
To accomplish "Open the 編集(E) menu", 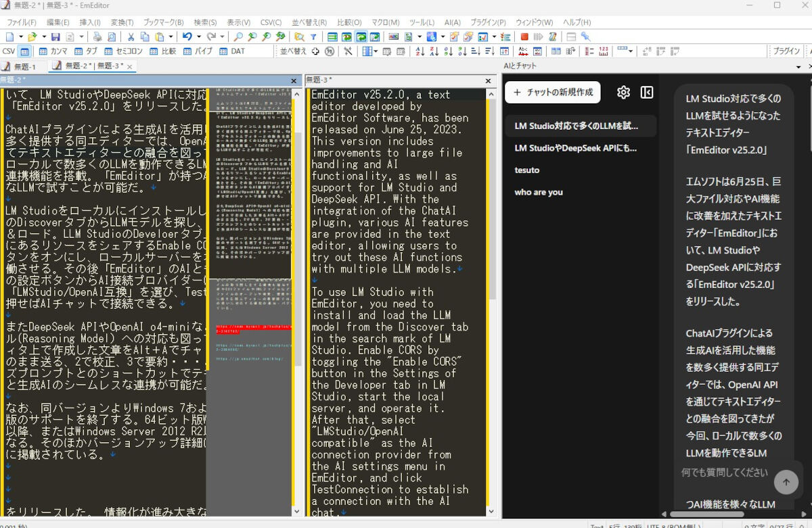I will tap(58, 22).
